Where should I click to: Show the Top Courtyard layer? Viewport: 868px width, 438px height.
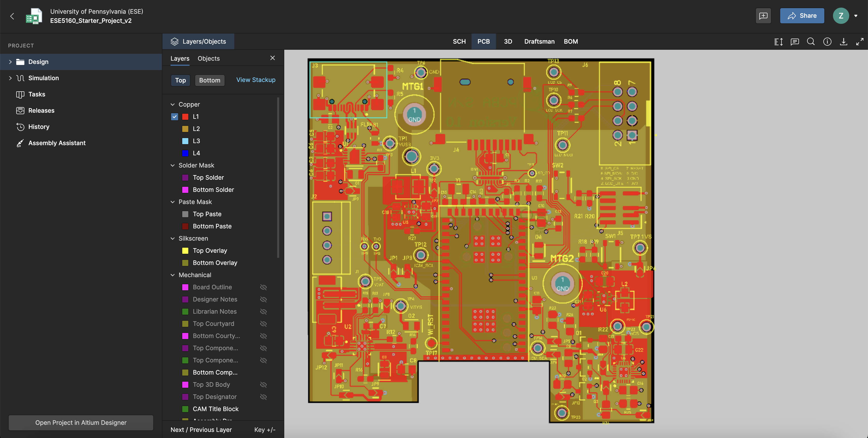(x=263, y=324)
